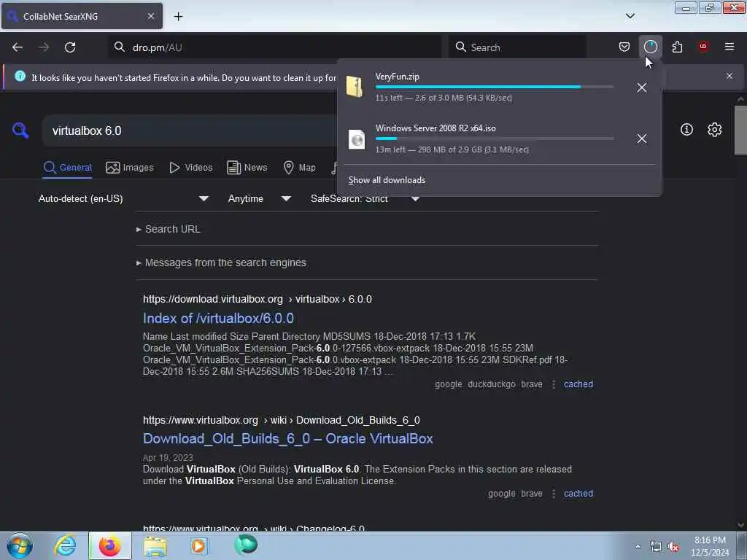Click the SearXNG magnifier logo
The image size is (747, 560).
(20, 130)
